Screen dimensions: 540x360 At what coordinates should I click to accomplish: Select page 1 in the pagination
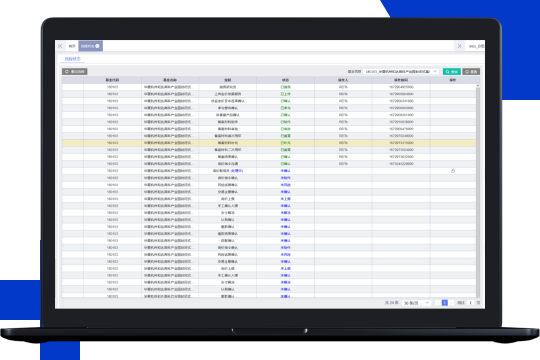pos(445,303)
